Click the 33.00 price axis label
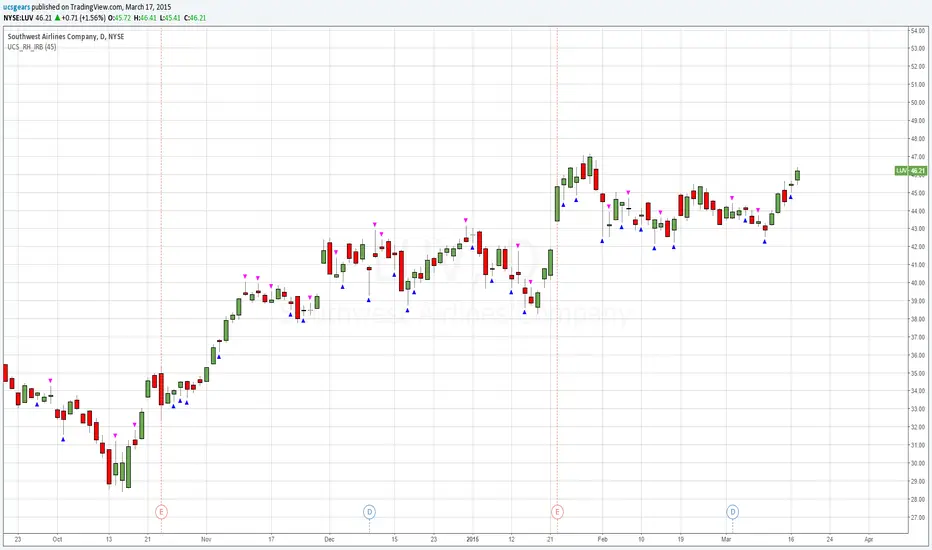932x550 pixels. click(x=918, y=409)
